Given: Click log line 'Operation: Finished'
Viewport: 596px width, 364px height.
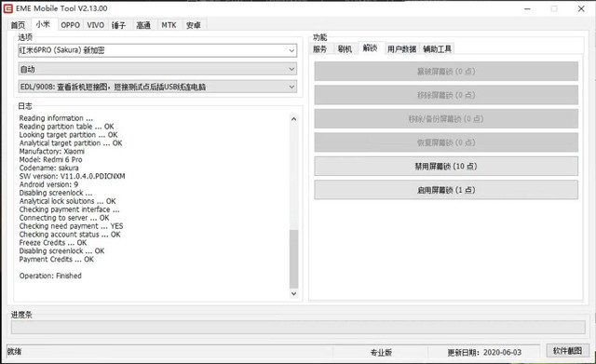Looking at the screenshot, I should pos(50,276).
